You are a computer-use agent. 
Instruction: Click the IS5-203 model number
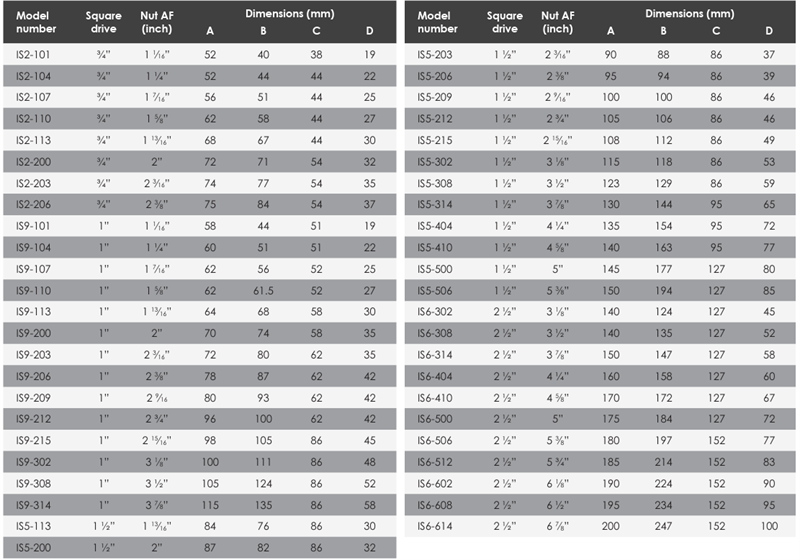(x=435, y=55)
